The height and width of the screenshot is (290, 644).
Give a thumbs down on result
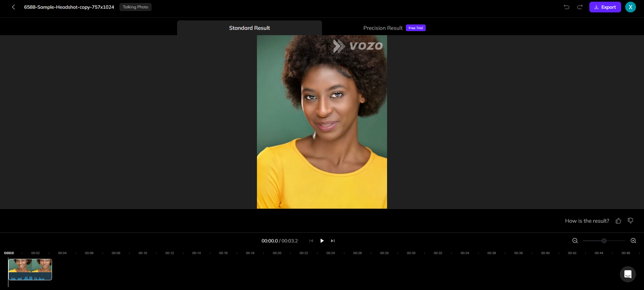pyautogui.click(x=631, y=221)
